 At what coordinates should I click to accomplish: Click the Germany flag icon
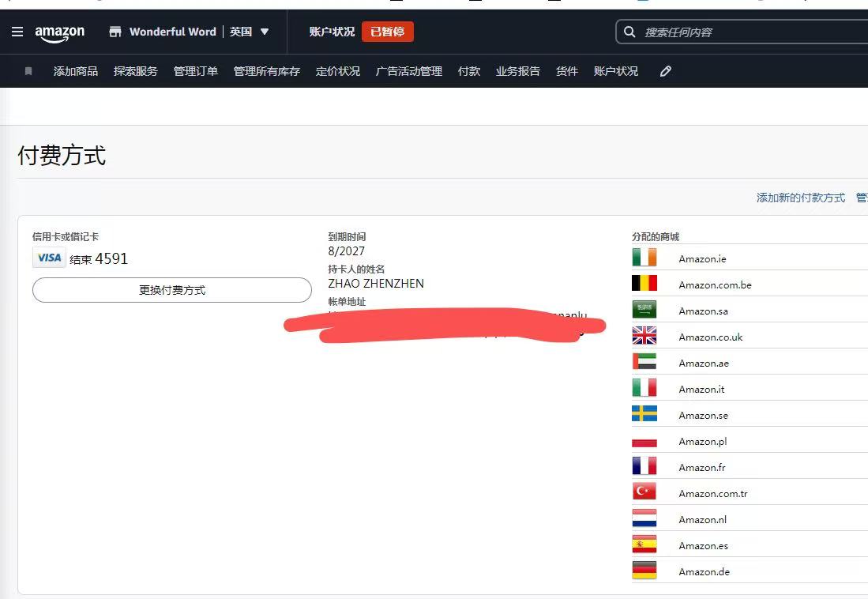coord(644,570)
